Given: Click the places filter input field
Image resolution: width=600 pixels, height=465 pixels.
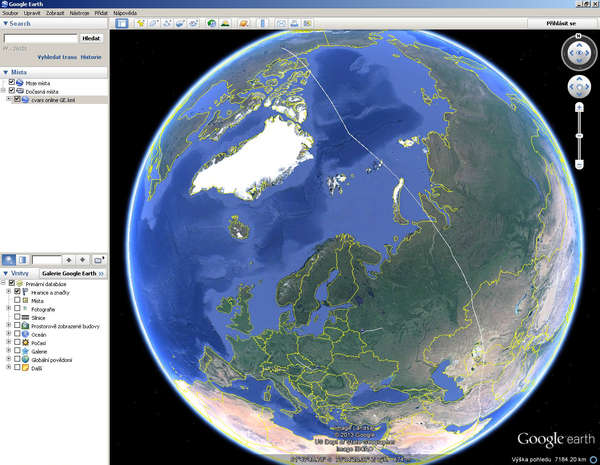Looking at the screenshot, I should (47, 260).
